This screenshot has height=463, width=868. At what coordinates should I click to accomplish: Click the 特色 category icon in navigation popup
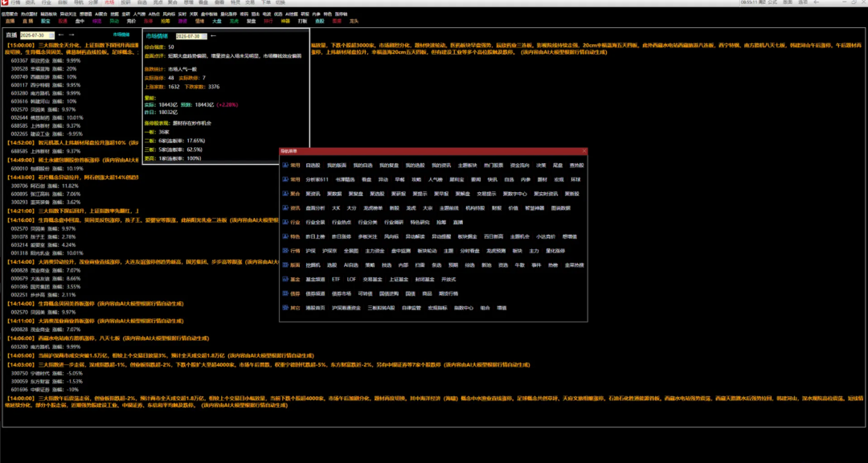(x=284, y=236)
